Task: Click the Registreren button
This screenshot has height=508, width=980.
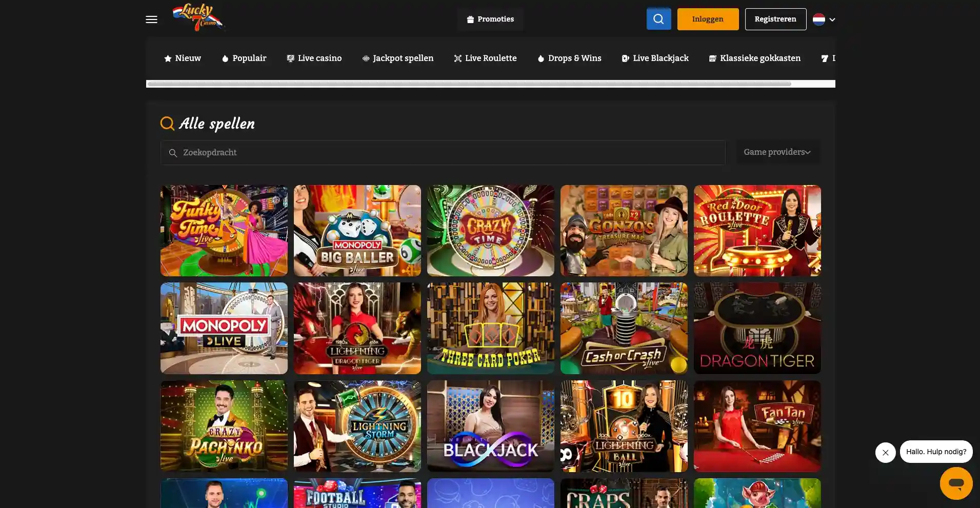Action: tap(775, 19)
